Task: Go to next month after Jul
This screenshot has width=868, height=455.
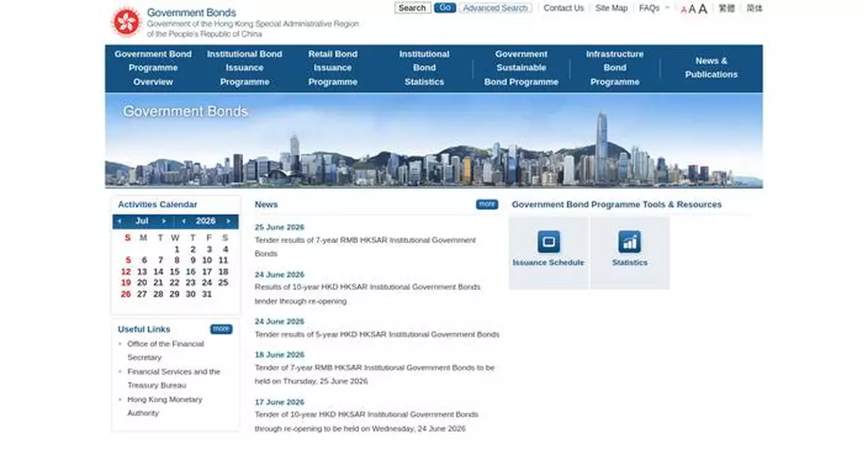Action: click(x=165, y=221)
